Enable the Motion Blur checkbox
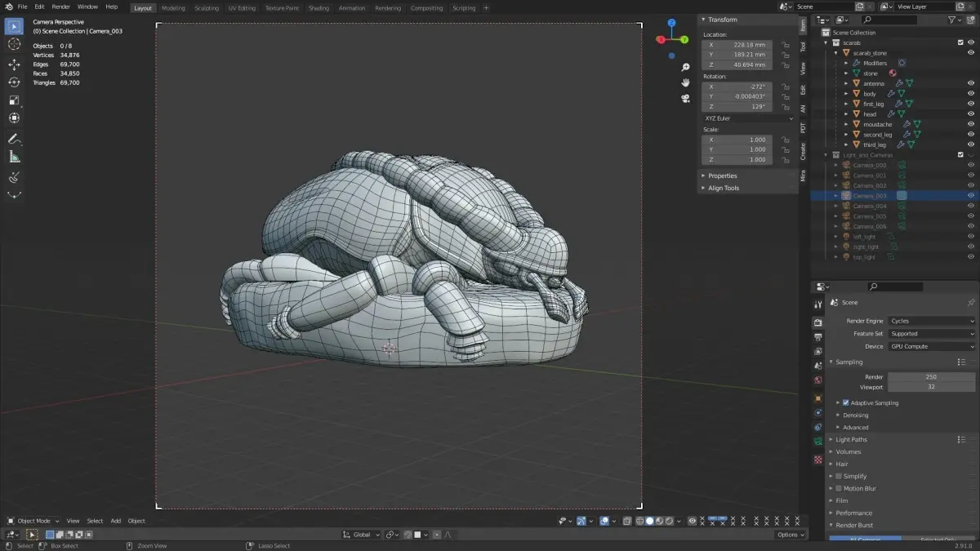Screen dimensions: 980x551 pyautogui.click(x=839, y=488)
